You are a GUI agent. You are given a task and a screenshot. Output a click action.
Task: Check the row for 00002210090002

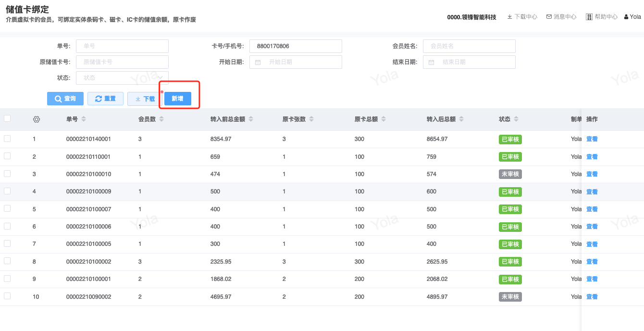pos(7,296)
